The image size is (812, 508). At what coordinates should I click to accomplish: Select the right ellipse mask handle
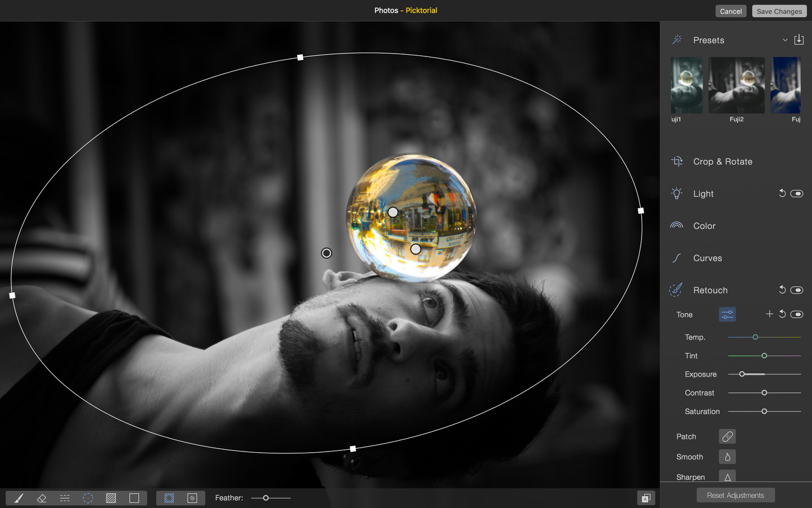641,211
